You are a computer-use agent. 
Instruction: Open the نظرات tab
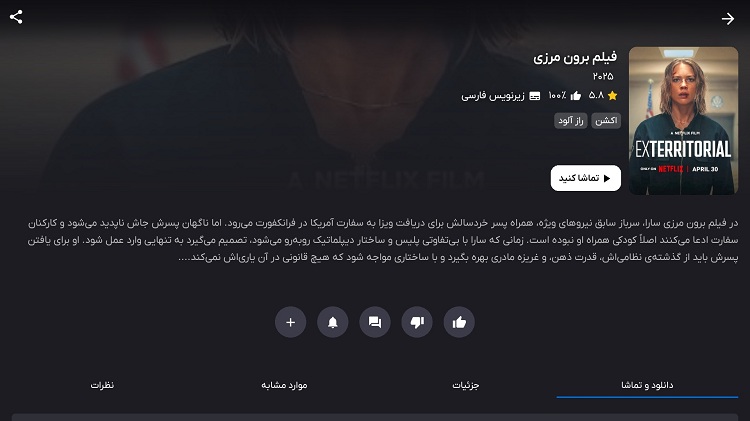click(102, 385)
